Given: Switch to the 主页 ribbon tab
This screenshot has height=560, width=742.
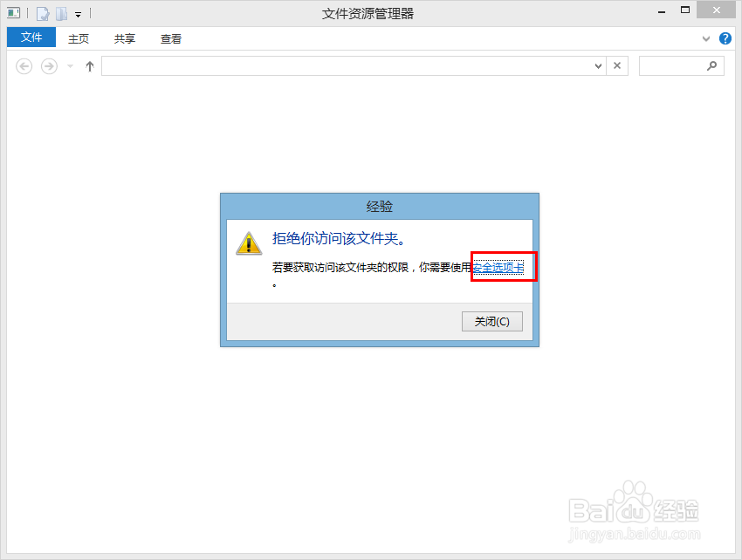Looking at the screenshot, I should 79,38.
